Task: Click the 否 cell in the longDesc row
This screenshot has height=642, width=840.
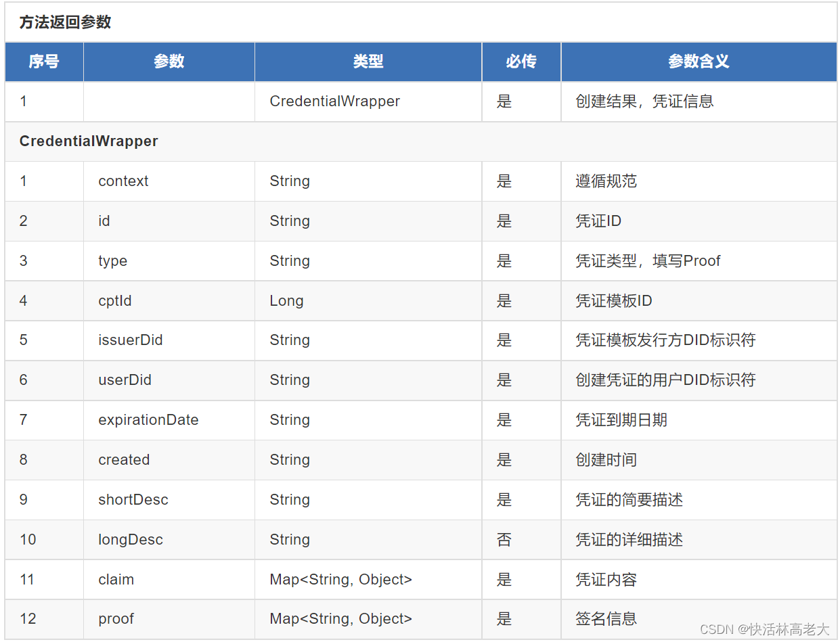Action: click(x=504, y=540)
